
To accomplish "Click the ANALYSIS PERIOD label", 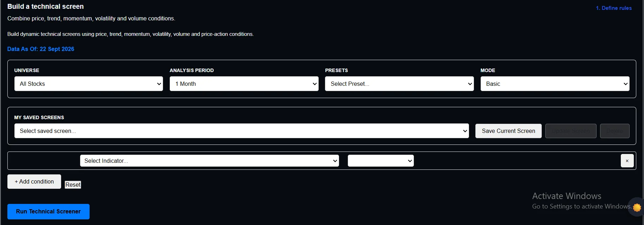I will (x=191, y=70).
